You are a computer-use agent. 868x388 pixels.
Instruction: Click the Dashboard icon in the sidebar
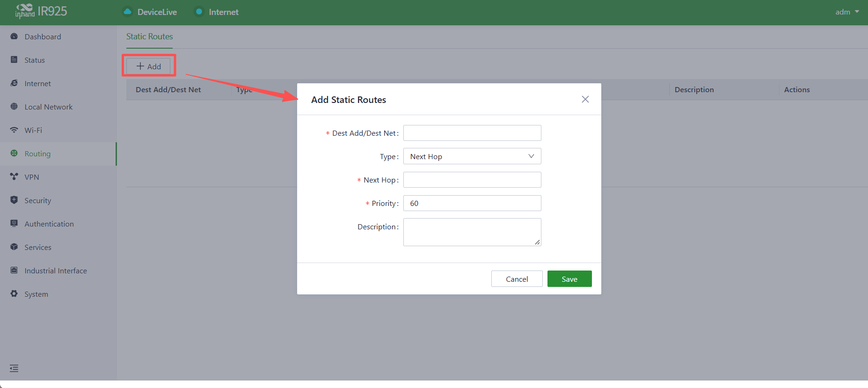click(14, 37)
